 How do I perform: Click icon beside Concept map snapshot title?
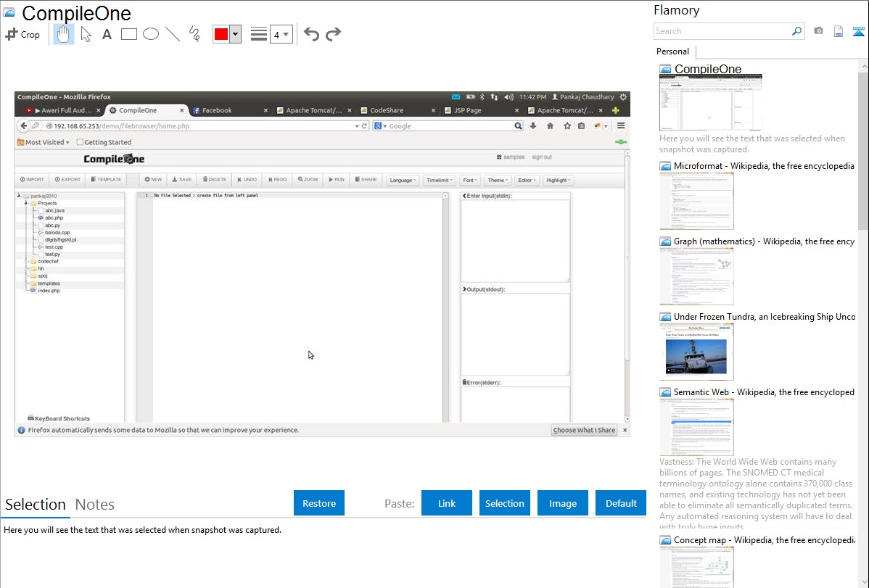point(665,539)
